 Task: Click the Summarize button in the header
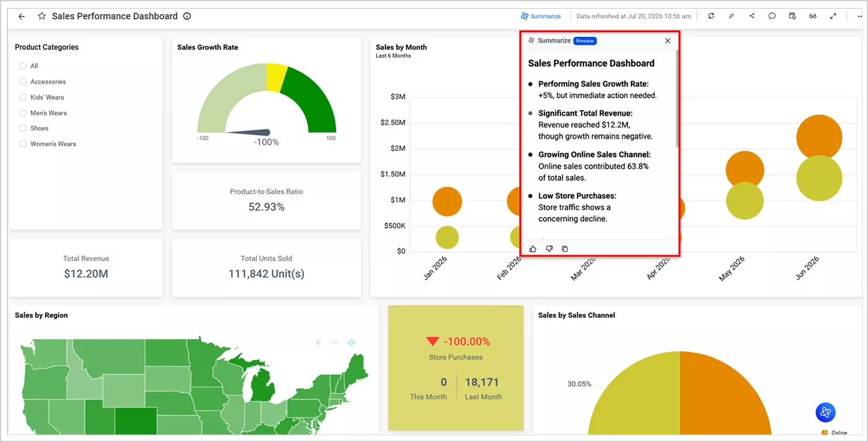[x=541, y=16]
